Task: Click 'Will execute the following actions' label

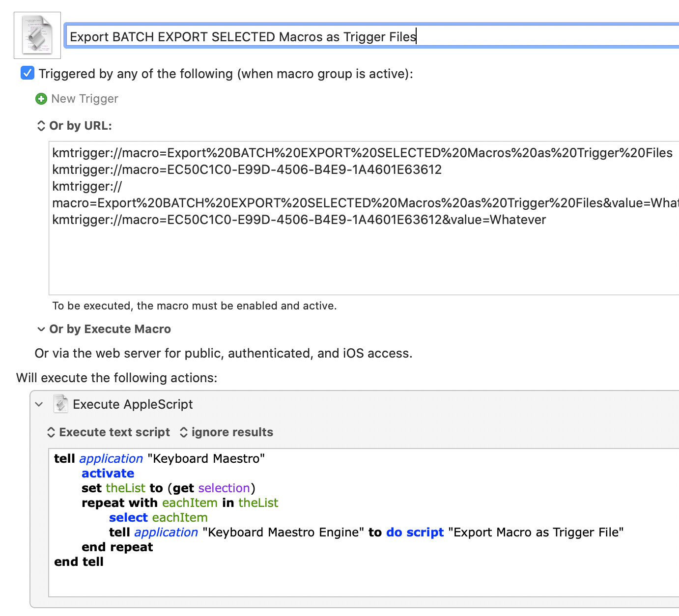Action: 116,378
